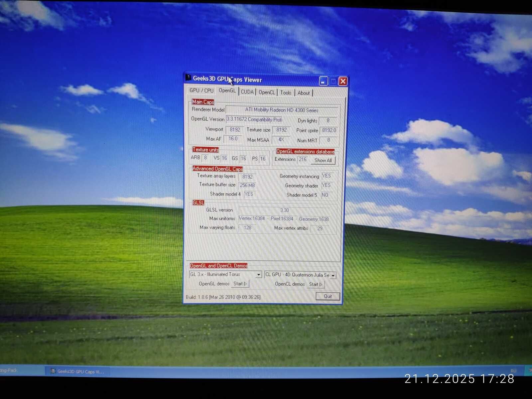Image resolution: width=532 pixels, height=399 pixels.
Task: Click the Build 1.8.6 version text
Action: pos(223,297)
